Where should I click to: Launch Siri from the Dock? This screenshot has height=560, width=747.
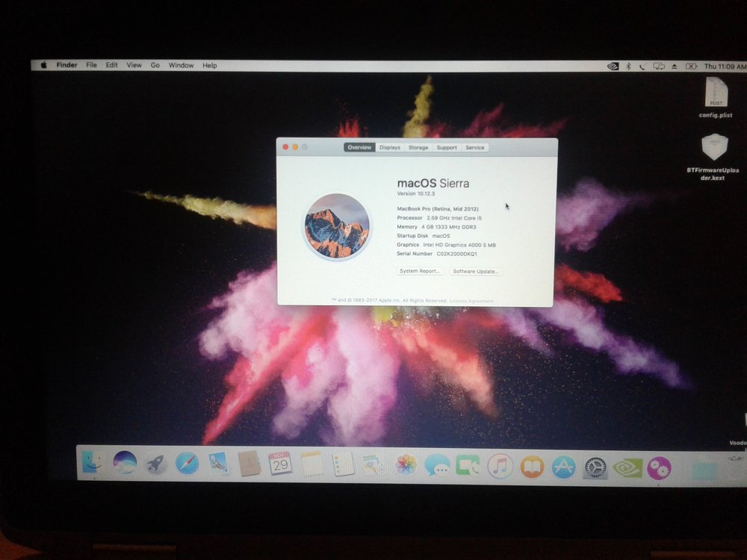[125, 462]
